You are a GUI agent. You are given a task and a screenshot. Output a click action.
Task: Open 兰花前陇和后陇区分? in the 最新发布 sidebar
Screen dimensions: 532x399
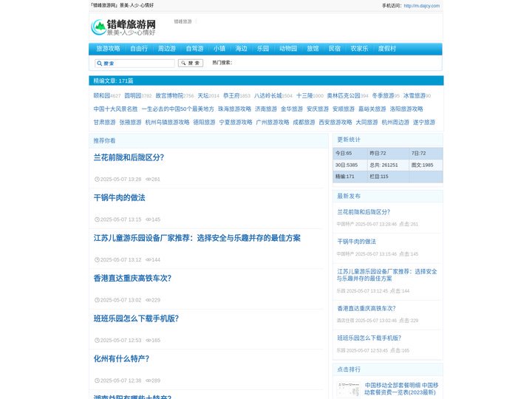click(364, 212)
